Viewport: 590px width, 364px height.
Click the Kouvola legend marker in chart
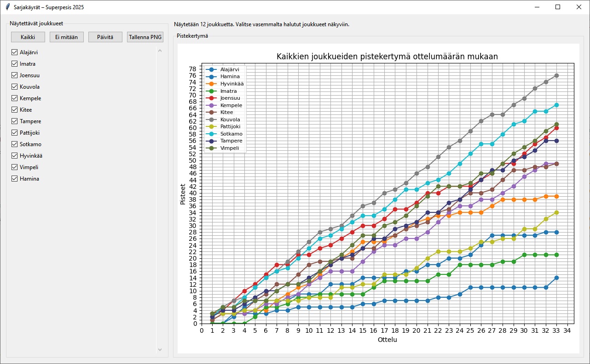point(212,119)
